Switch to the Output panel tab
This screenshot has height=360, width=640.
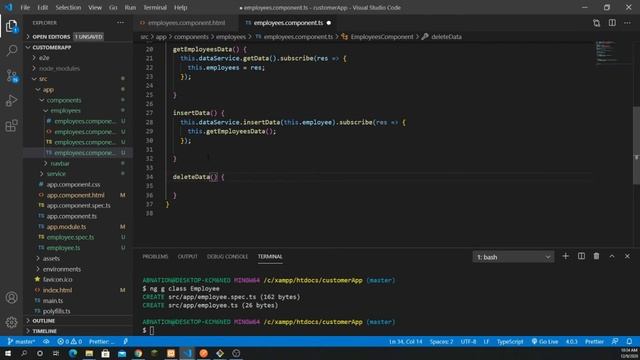click(187, 256)
